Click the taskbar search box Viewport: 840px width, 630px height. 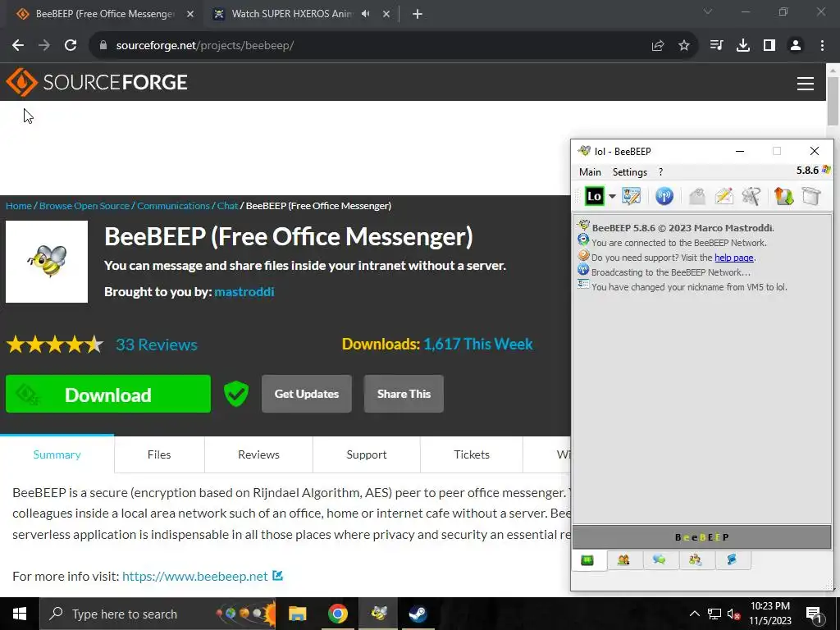click(x=158, y=614)
